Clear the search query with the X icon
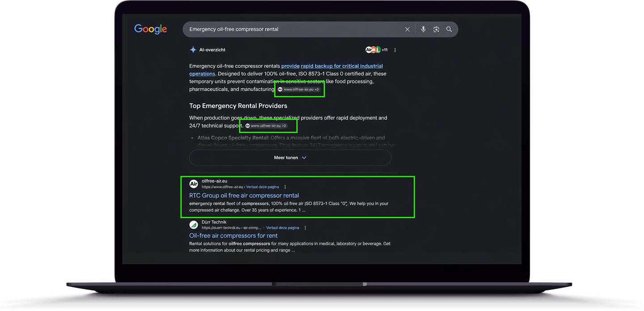This screenshot has height=311, width=644. tap(407, 30)
